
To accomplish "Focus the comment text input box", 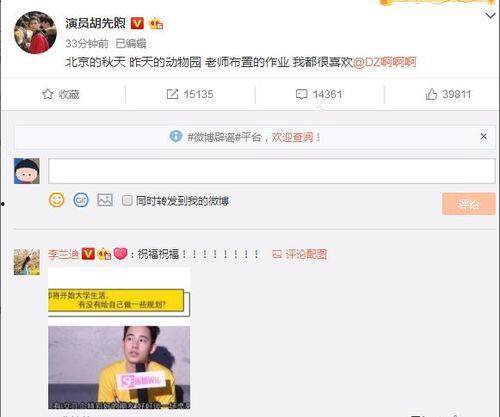I will tap(272, 171).
